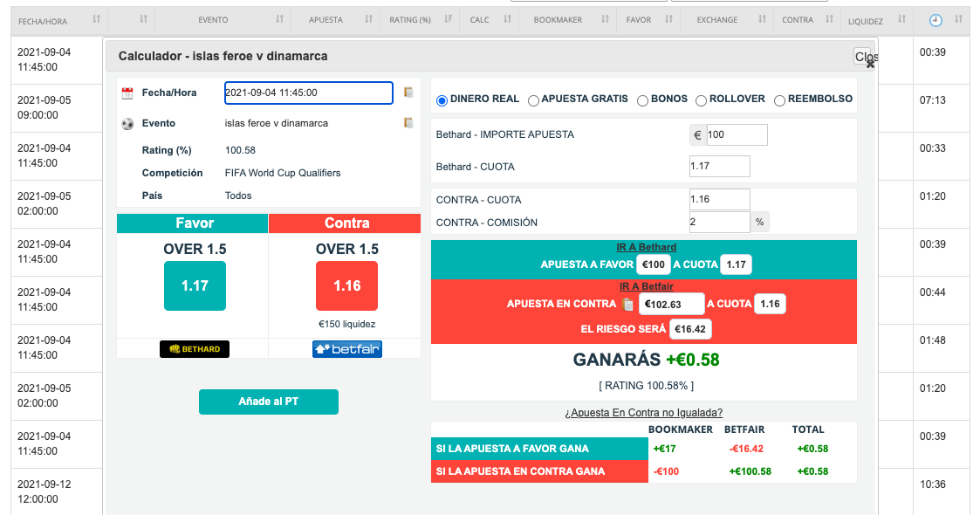
Task: Click the €16.42 risk value
Action: [690, 329]
